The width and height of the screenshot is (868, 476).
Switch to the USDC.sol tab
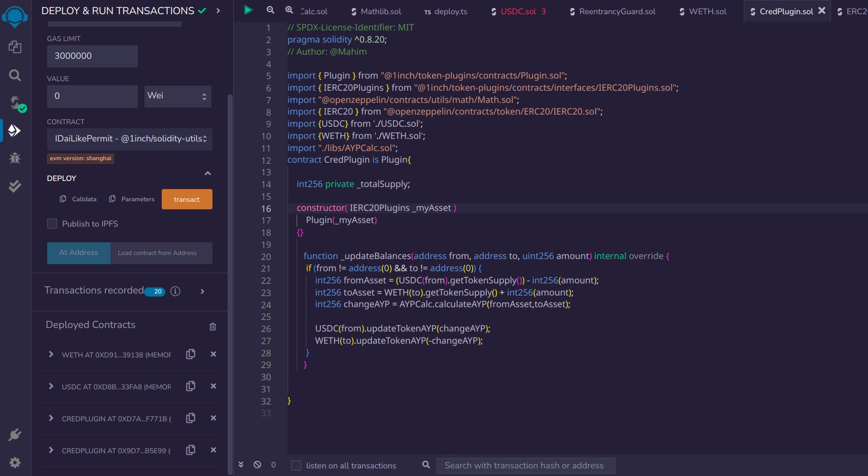(518, 11)
